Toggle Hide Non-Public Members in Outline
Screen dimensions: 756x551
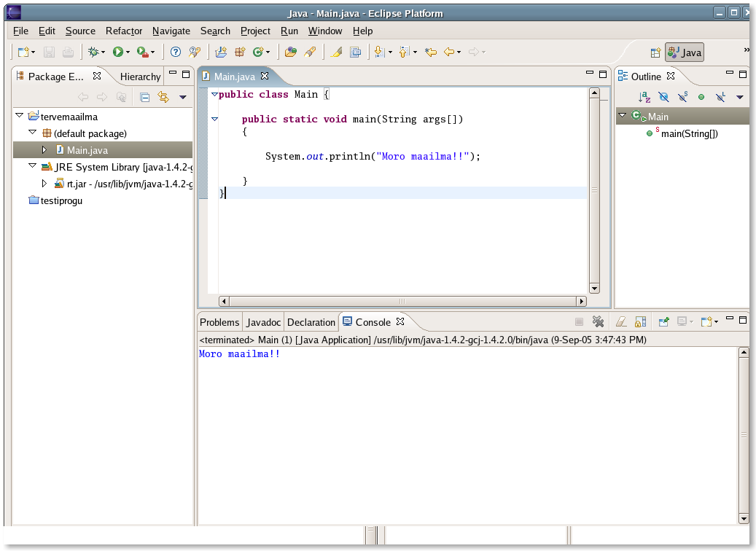[701, 98]
